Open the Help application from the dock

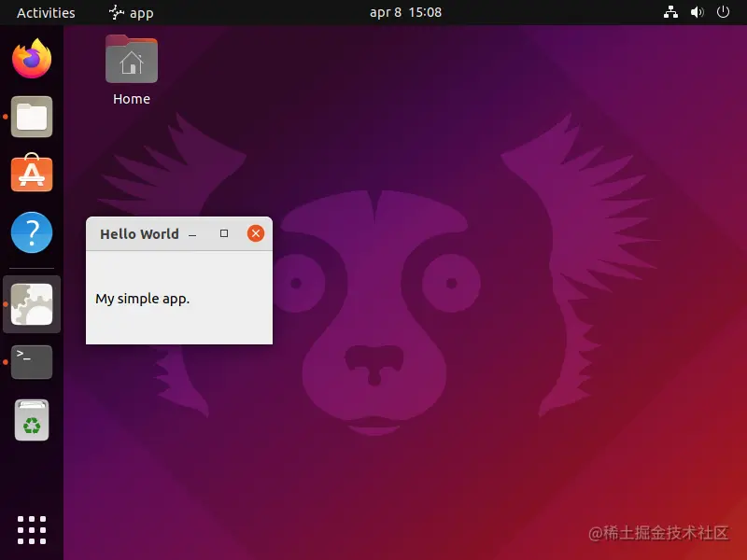pos(31,232)
